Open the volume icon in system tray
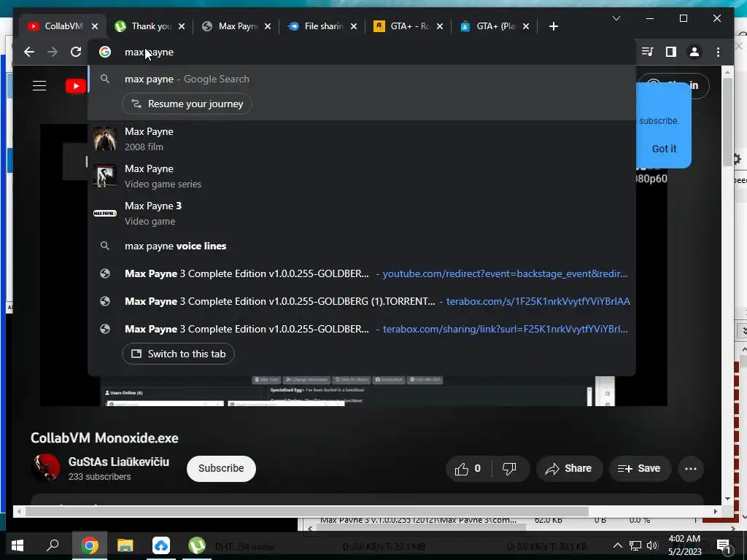This screenshot has width=747, height=560. (x=652, y=545)
